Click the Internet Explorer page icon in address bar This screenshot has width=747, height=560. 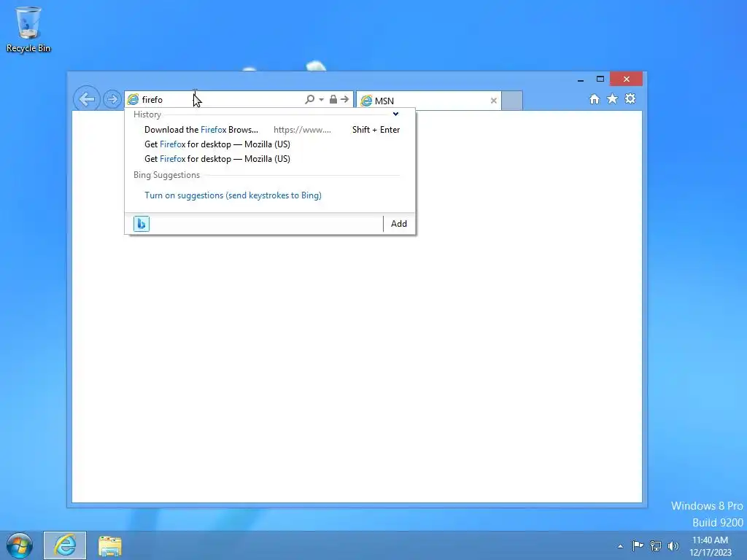coord(133,99)
